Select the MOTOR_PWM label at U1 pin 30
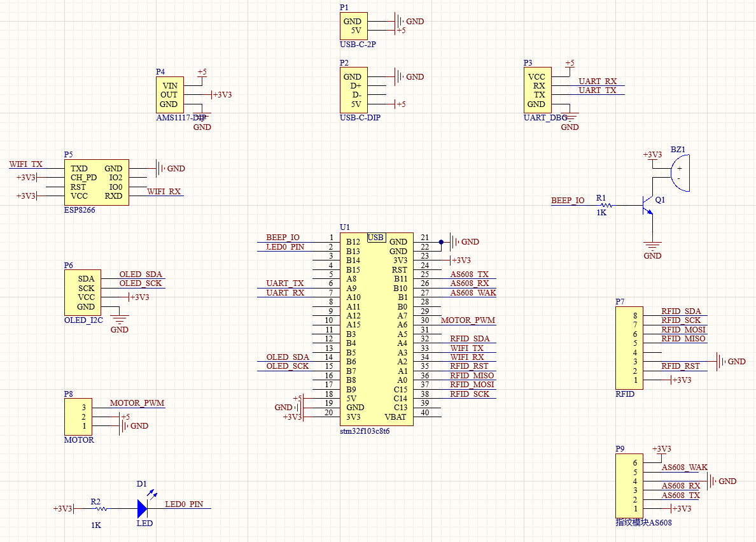Image resolution: width=756 pixels, height=542 pixels. click(x=468, y=320)
